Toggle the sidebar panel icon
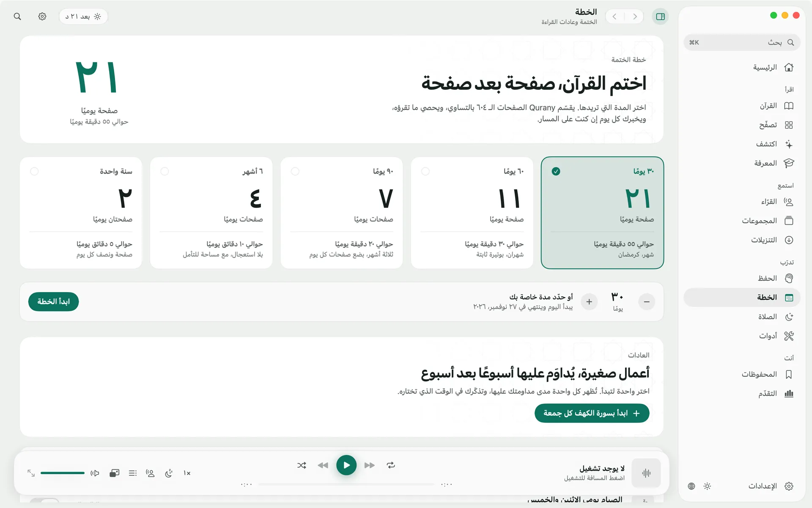Viewport: 812px width, 508px height. 660,17
